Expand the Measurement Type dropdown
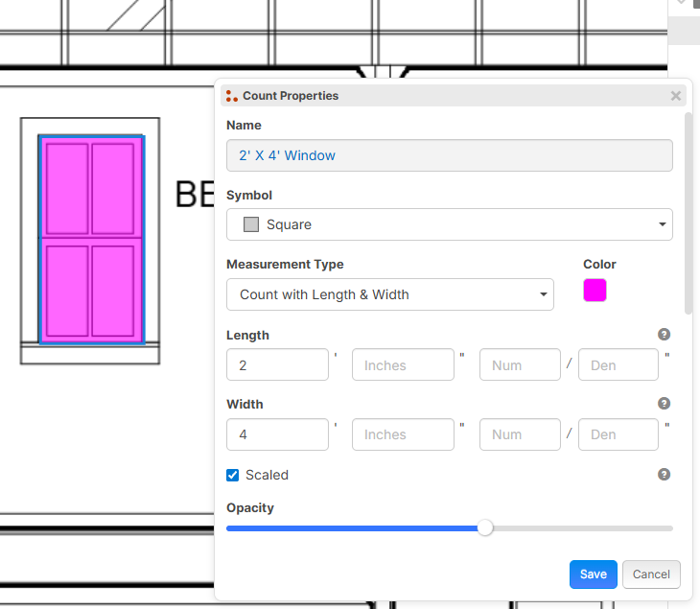 click(x=389, y=294)
